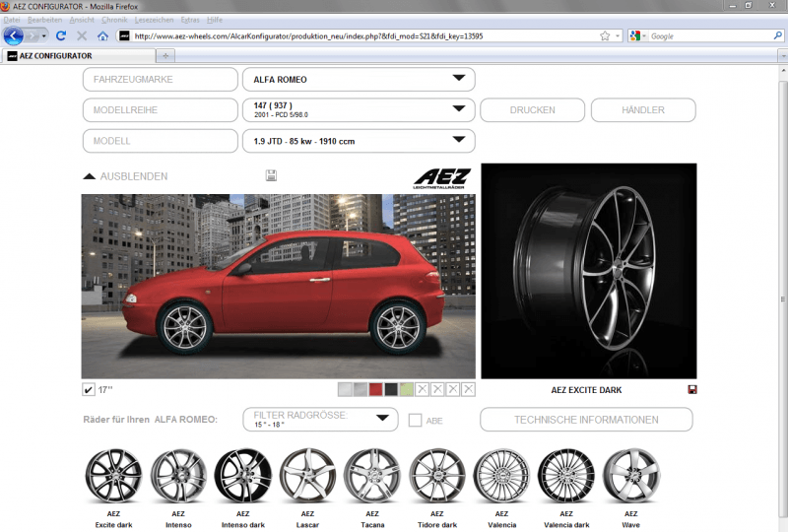788x532 pixels.
Task: Click the FAHRZEUGMARKE label field
Action: (161, 80)
